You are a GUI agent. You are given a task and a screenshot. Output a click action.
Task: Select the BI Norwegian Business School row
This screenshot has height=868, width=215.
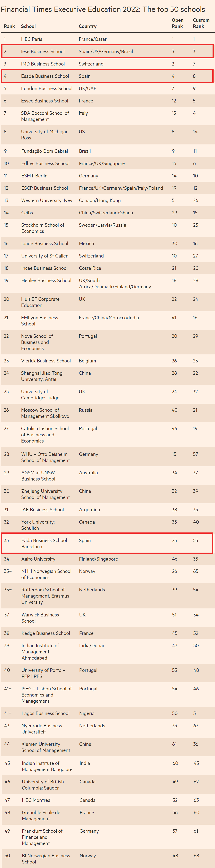pyautogui.click(x=108, y=858)
